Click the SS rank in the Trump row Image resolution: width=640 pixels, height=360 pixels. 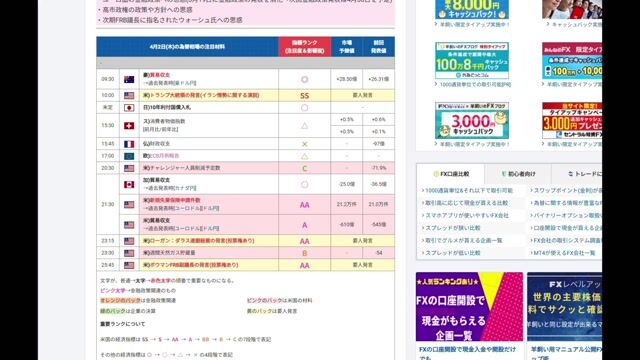point(304,96)
